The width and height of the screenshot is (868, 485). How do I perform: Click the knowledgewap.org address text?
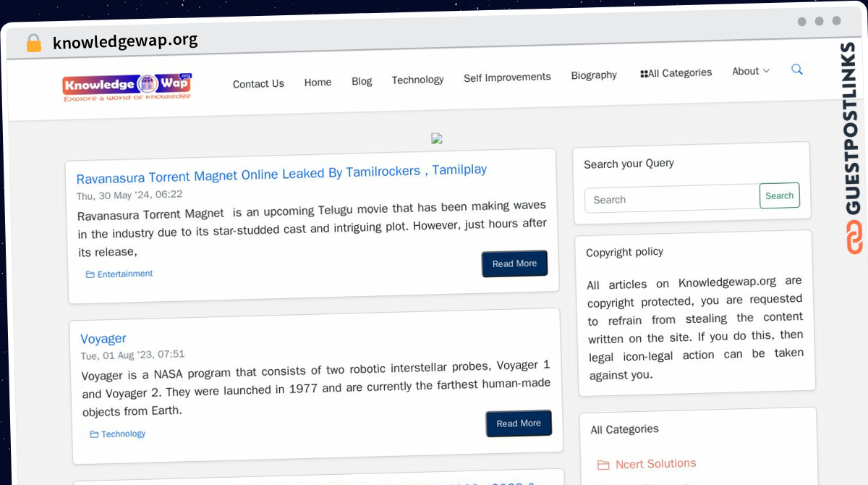pos(125,41)
